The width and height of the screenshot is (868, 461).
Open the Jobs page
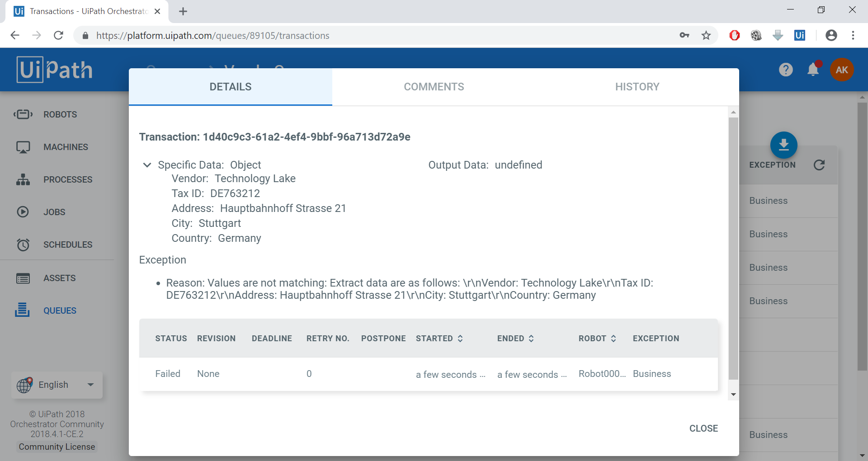tap(57, 212)
